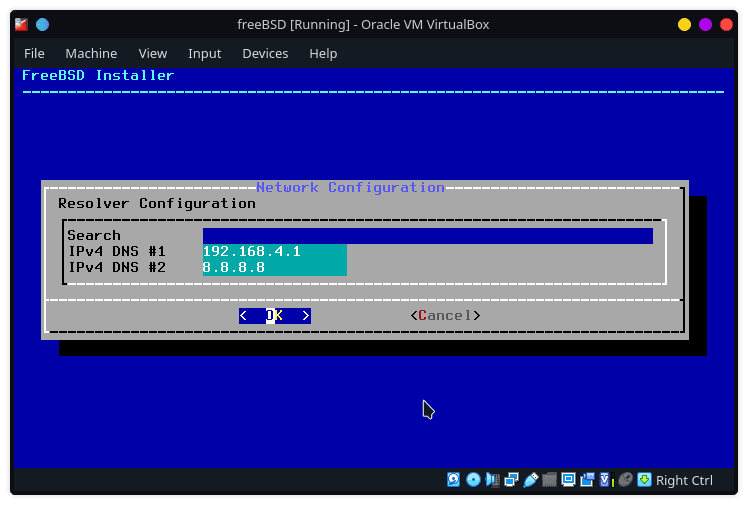Click the Search label
This screenshot has width=748, height=505.
point(94,236)
